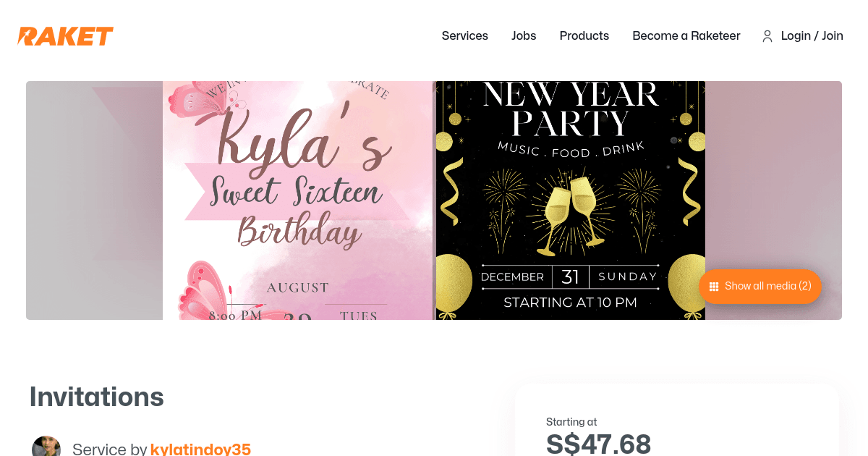Image resolution: width=868 pixels, height=456 pixels.
Task: Select Become a Raketeer in the navigation bar
Action: (x=686, y=35)
